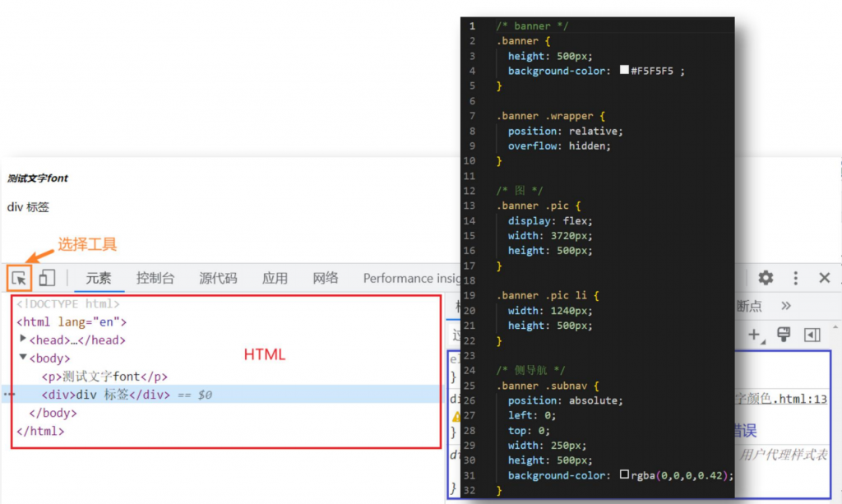Open the 应用 tab
The height and width of the screenshot is (504, 842).
pos(275,278)
